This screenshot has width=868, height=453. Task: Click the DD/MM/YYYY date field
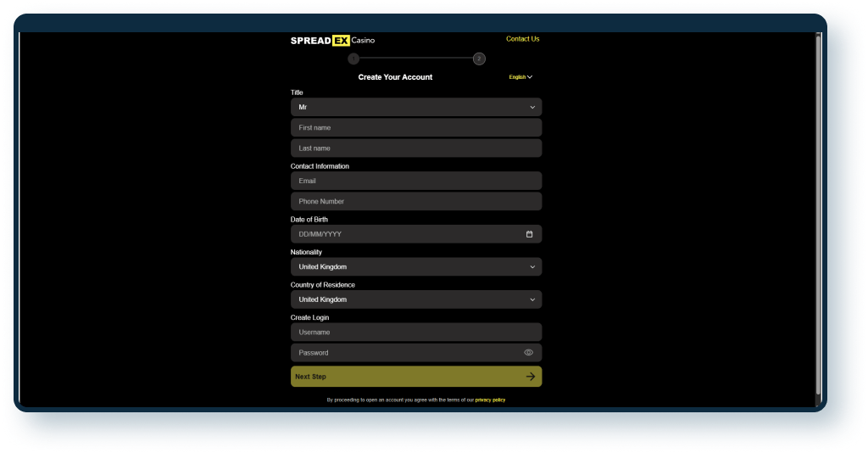point(416,234)
